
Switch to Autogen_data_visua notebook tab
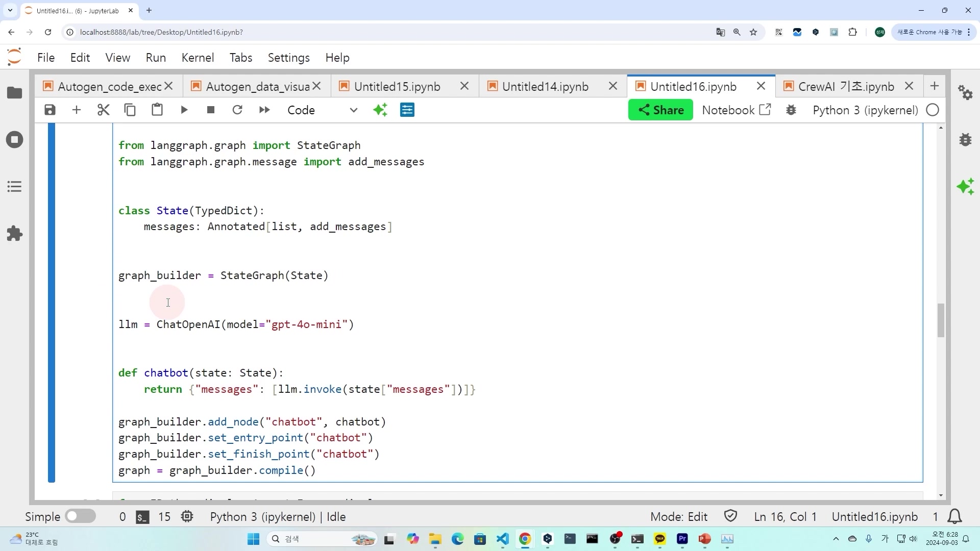pyautogui.click(x=257, y=87)
